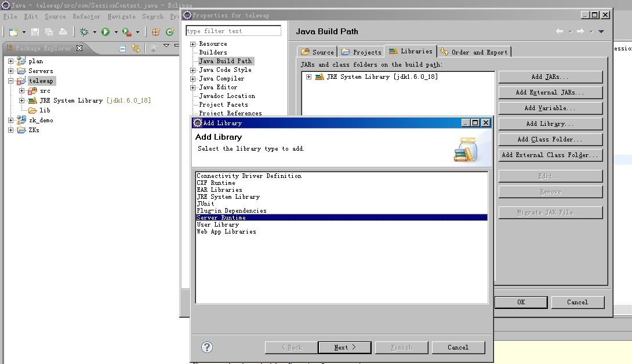Expand the Java Compiler properties section
The image size is (632, 364).
pyautogui.click(x=193, y=78)
